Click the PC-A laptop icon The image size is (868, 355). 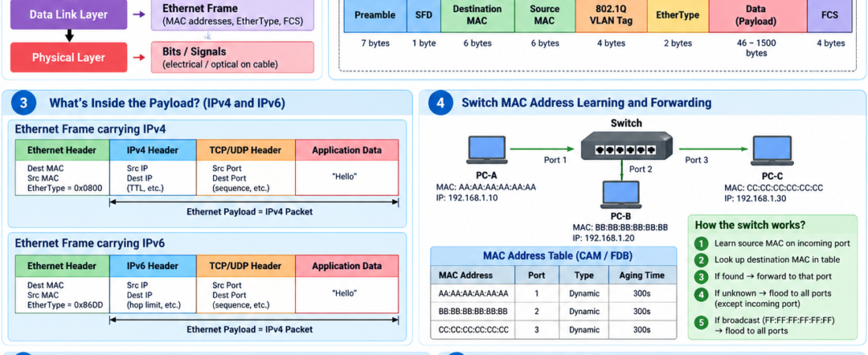[x=486, y=150]
